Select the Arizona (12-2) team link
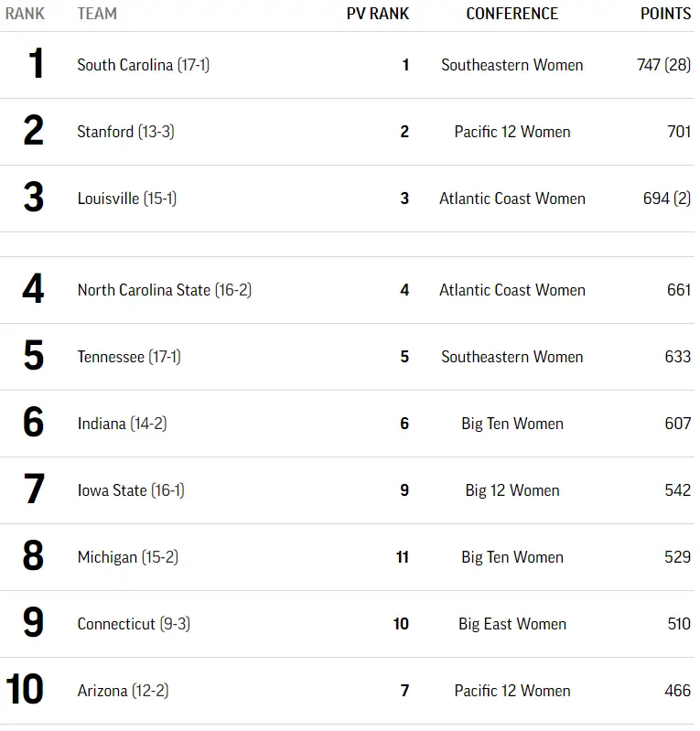700x731 pixels. (123, 691)
